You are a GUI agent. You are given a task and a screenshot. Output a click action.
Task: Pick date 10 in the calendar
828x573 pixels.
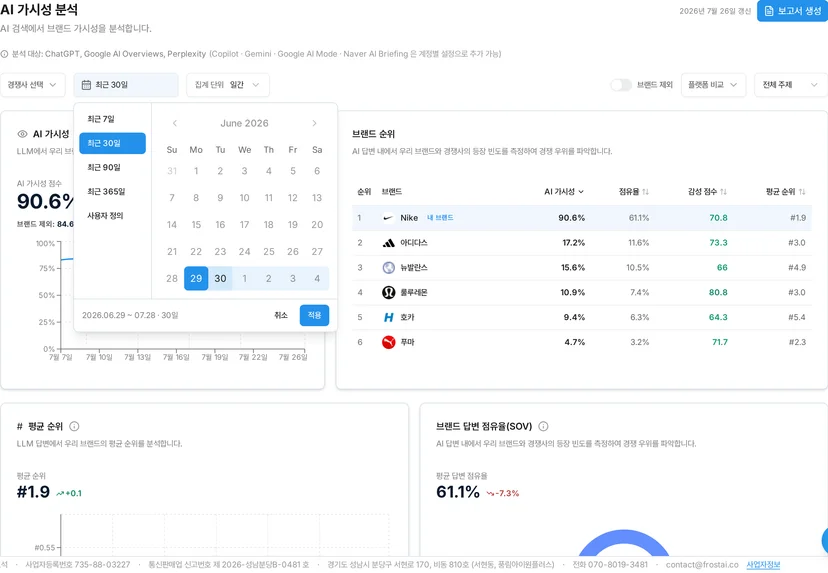[244, 198]
